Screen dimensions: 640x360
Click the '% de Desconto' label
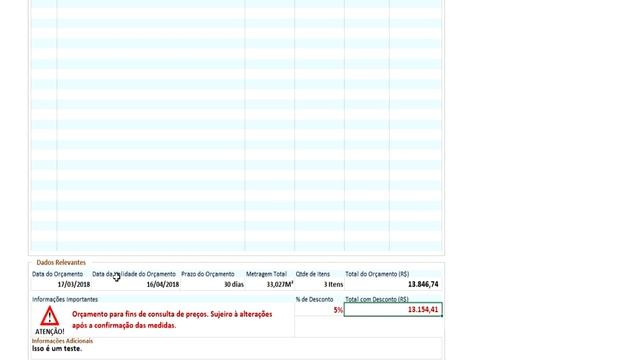pyautogui.click(x=314, y=299)
